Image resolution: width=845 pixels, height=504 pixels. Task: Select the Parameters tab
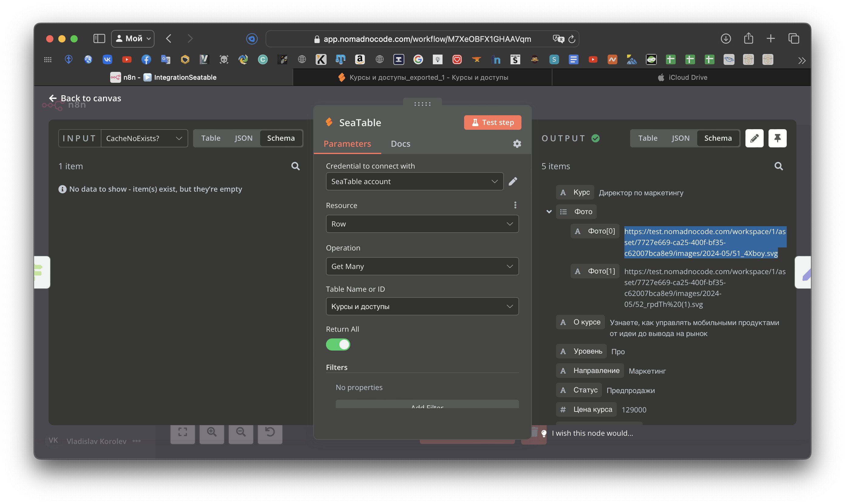tap(347, 144)
